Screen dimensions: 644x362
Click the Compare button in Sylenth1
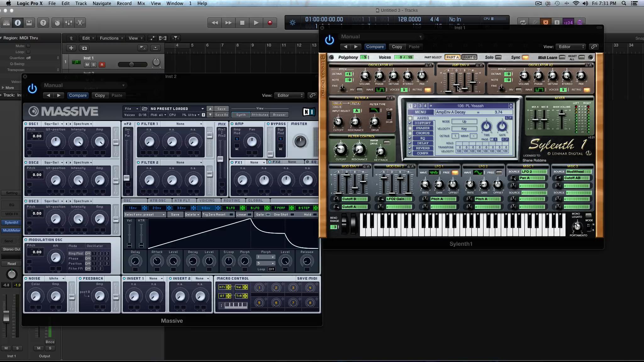[375, 47]
